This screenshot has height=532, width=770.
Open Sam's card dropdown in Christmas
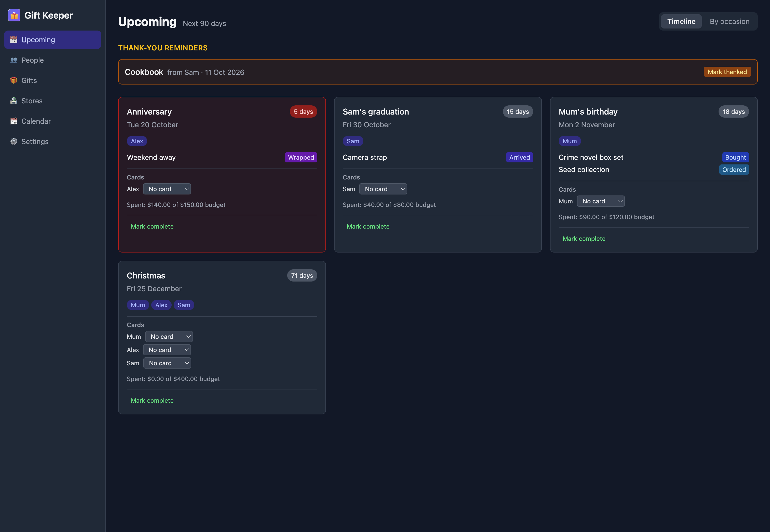click(167, 363)
